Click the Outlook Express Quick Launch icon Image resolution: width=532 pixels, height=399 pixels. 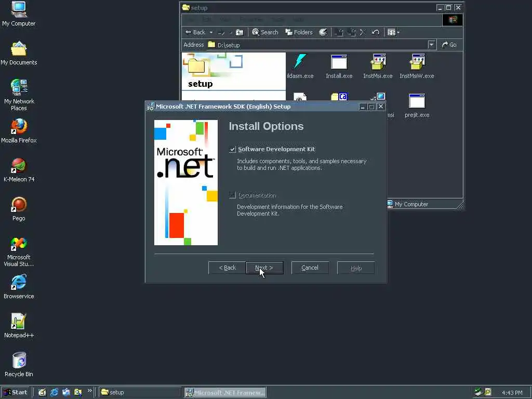pyautogui.click(x=66, y=392)
